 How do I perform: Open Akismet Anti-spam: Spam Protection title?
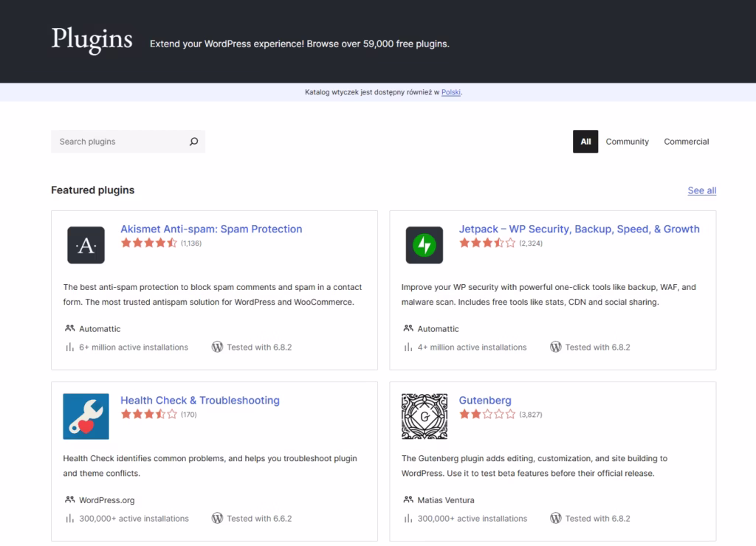coord(211,229)
